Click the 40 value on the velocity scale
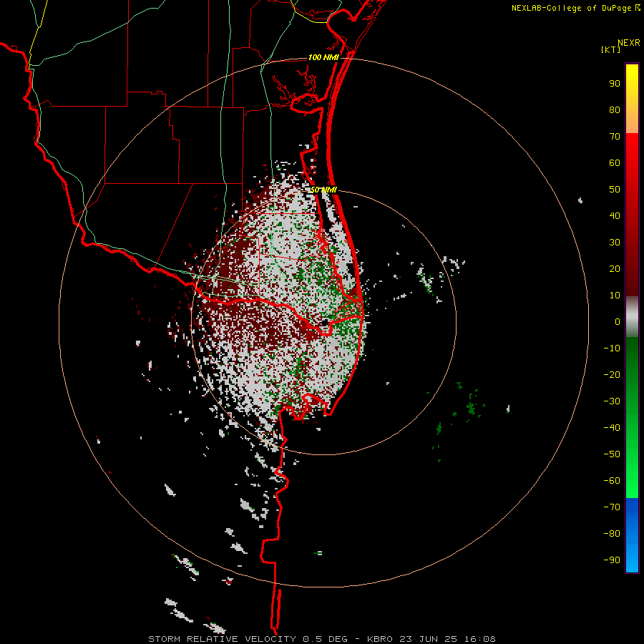 coord(615,216)
